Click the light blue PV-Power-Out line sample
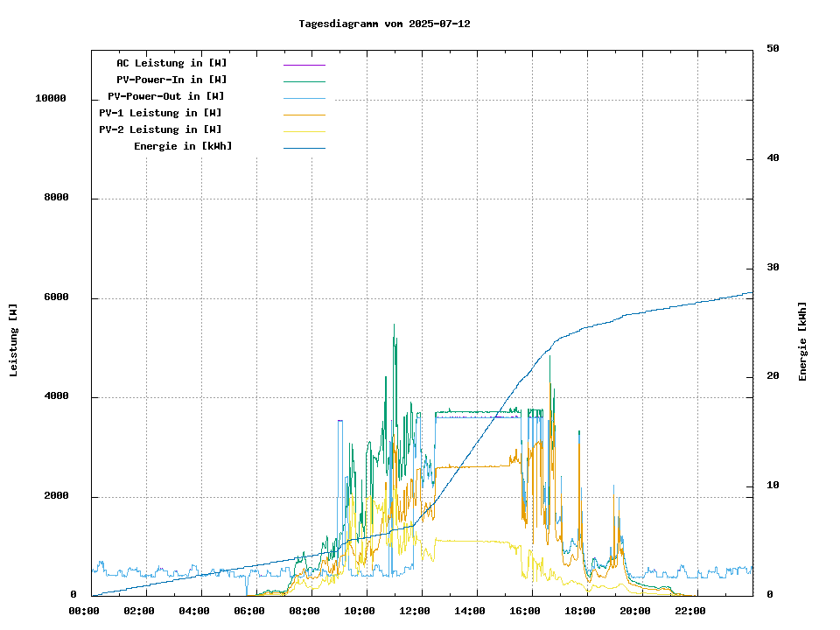This screenshot has height=630, width=840. (304, 98)
